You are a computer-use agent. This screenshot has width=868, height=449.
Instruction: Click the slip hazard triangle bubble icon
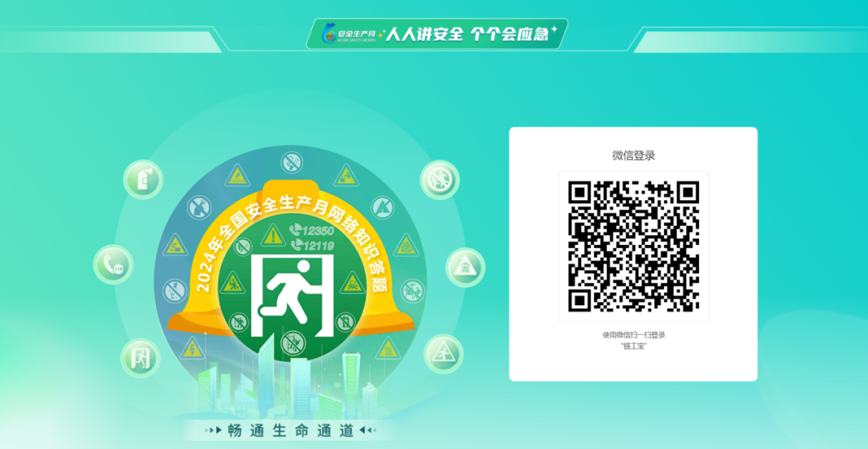coord(444,354)
